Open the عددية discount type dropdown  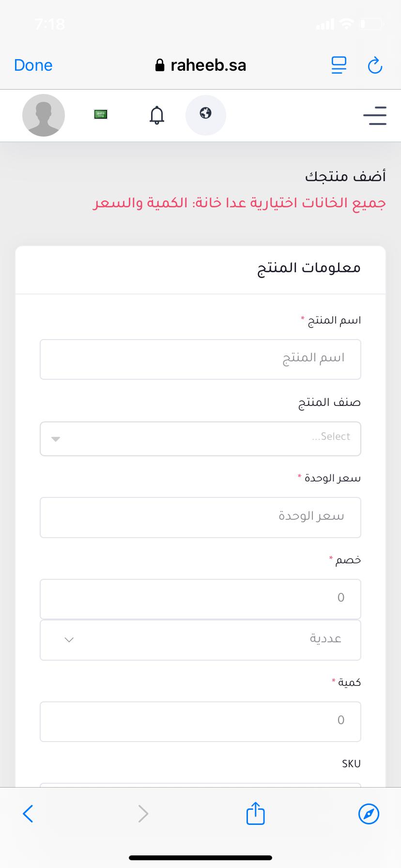pos(200,640)
